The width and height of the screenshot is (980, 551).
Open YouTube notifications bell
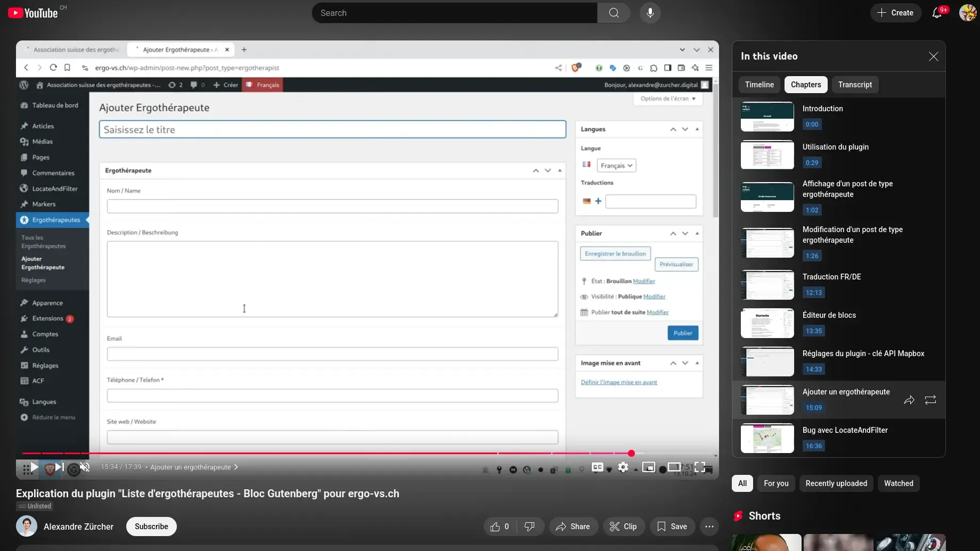coord(937,13)
